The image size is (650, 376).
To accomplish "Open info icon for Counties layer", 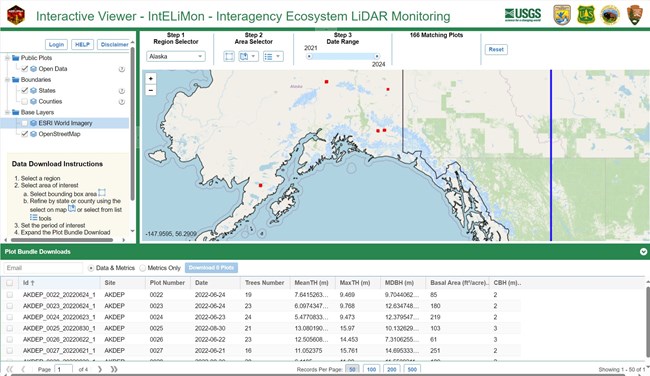I will click(122, 102).
